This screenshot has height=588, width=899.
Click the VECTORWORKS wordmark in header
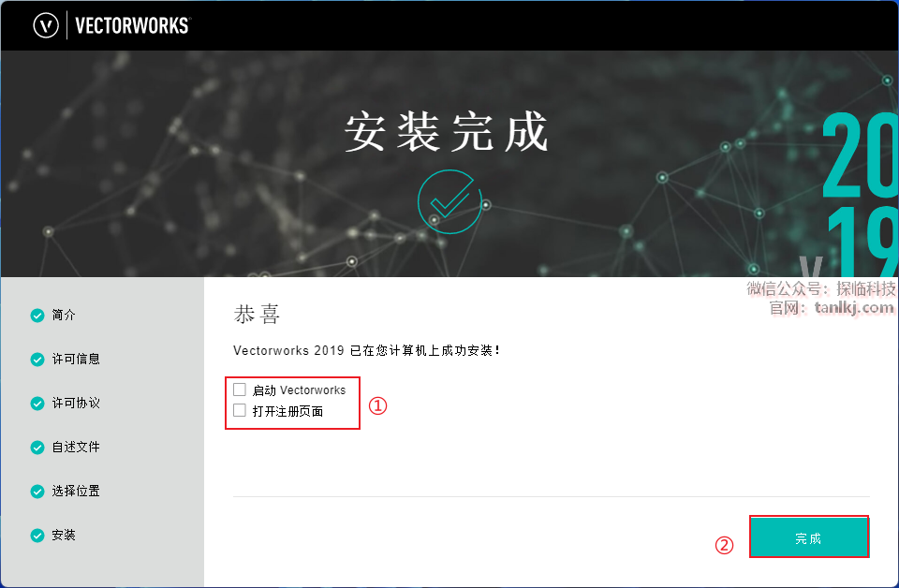pos(132,26)
